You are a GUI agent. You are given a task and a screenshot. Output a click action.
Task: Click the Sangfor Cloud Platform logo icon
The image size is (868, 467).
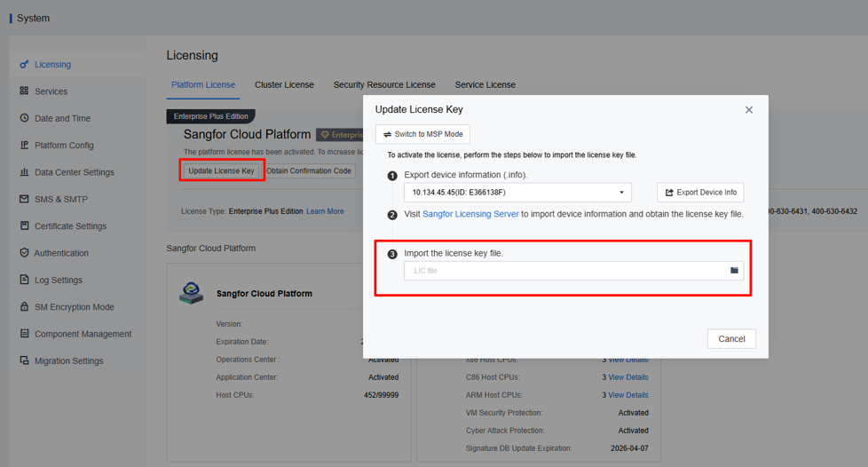pos(192,292)
